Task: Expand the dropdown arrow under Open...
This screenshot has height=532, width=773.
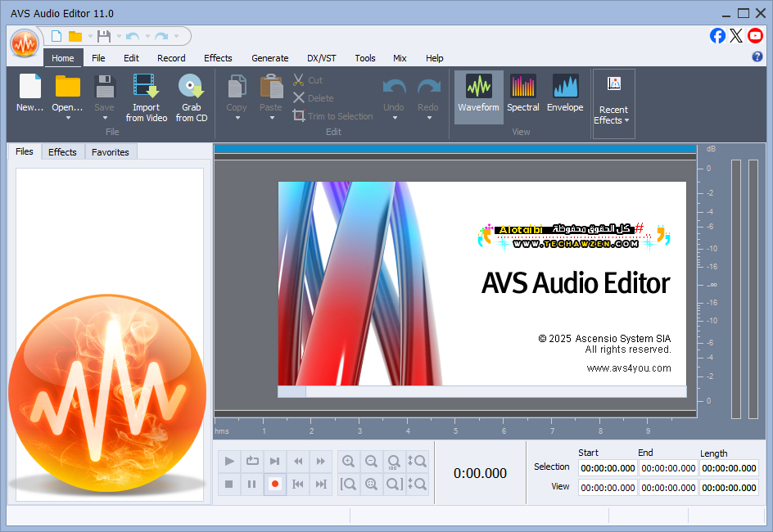Action: click(68, 118)
